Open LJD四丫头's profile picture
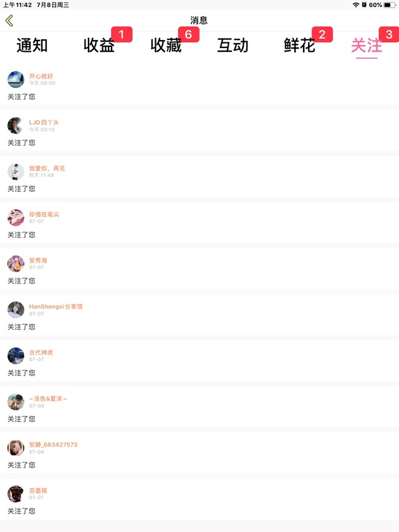Viewport: 399px width, 532px height. [x=16, y=125]
